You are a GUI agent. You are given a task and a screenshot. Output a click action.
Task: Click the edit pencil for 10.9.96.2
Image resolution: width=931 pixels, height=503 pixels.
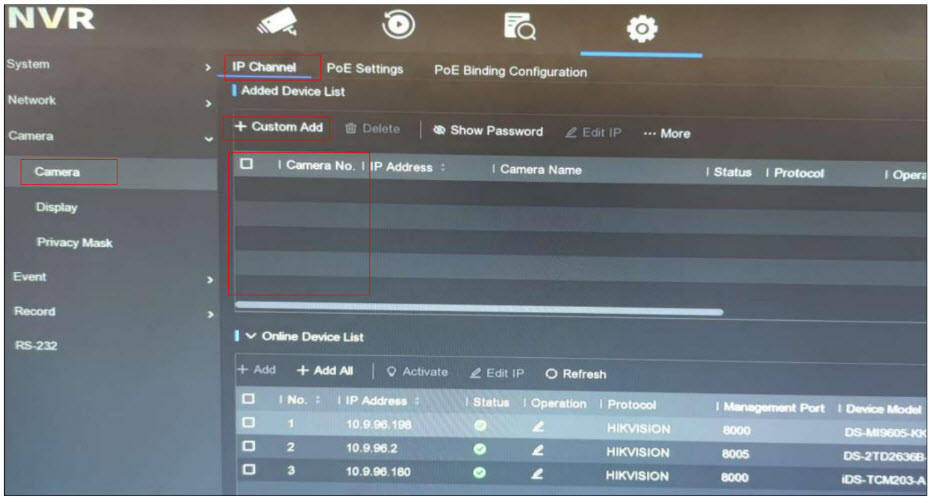click(536, 451)
